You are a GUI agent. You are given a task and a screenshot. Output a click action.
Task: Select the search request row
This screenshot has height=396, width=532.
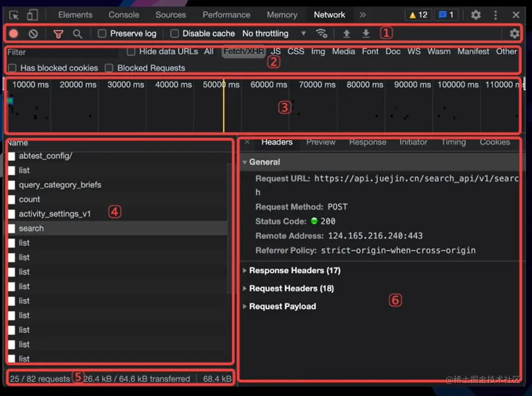(117, 228)
